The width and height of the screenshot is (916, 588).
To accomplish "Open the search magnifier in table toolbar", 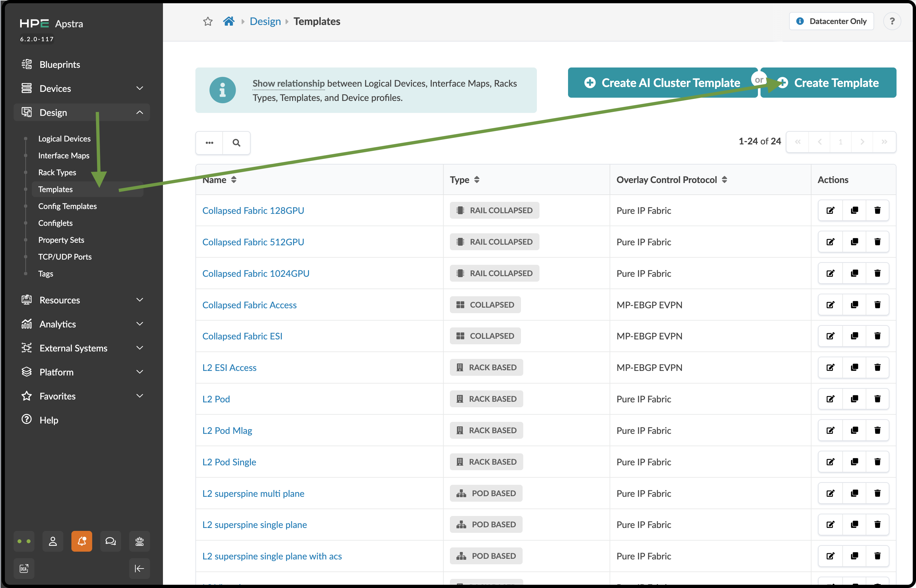I will pyautogui.click(x=236, y=143).
